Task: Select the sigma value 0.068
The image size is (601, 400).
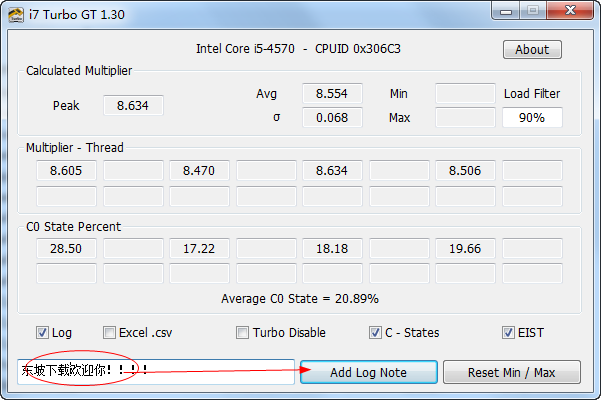Action: (x=332, y=118)
